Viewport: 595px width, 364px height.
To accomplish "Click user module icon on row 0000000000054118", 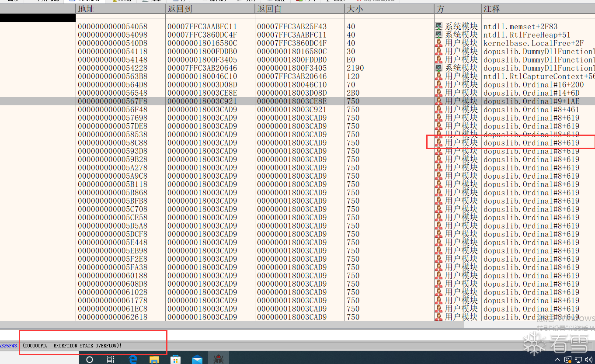I will coord(439,52).
